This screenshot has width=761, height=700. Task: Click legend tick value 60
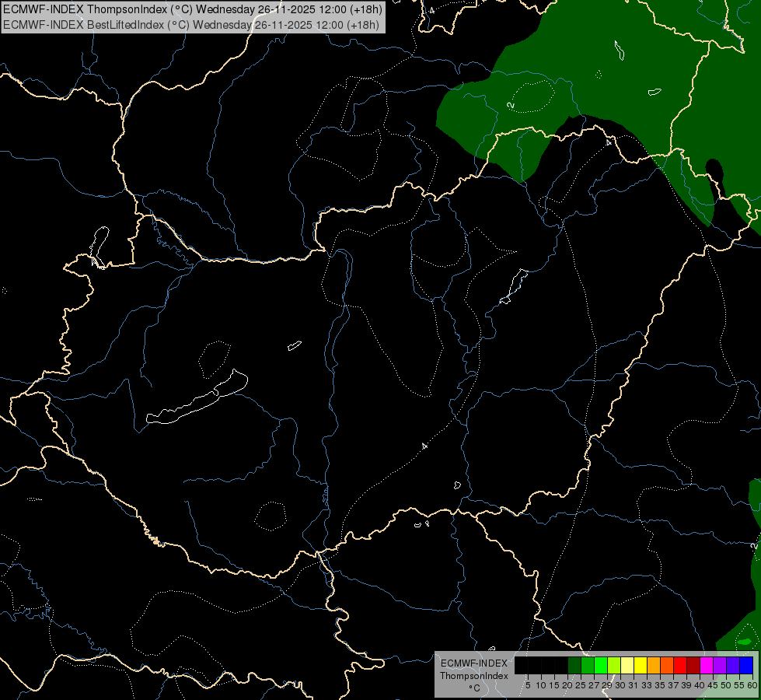coord(752,685)
